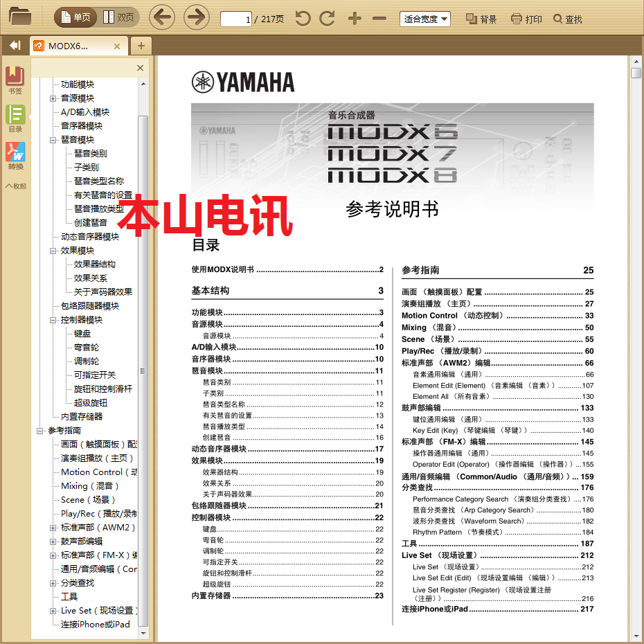Open the 书签 (Bookmarks) panel
This screenshot has width=644, height=644.
15,78
